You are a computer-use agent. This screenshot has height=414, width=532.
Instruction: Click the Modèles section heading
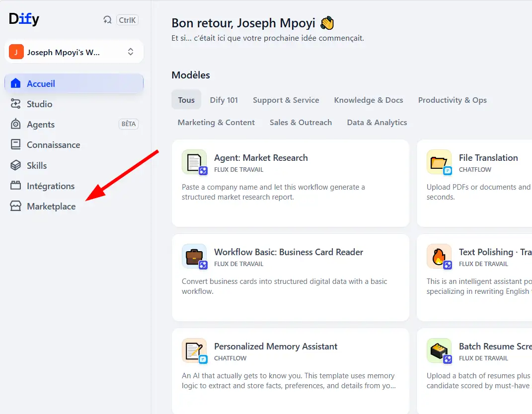point(191,75)
